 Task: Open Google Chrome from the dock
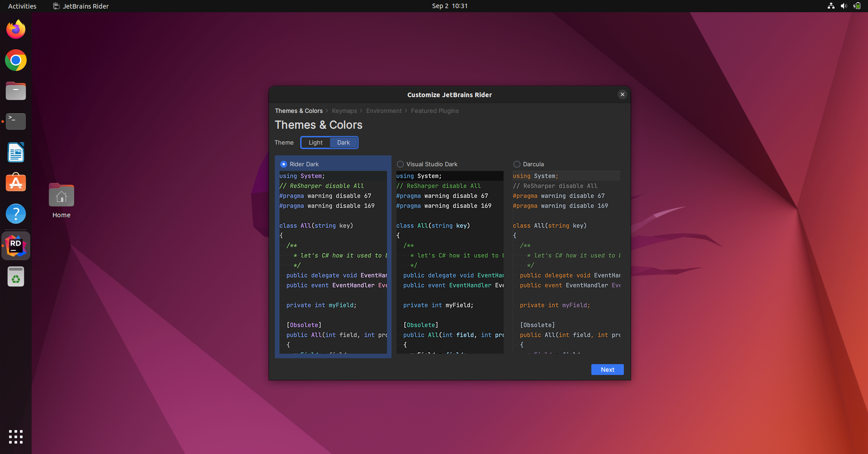coord(16,60)
